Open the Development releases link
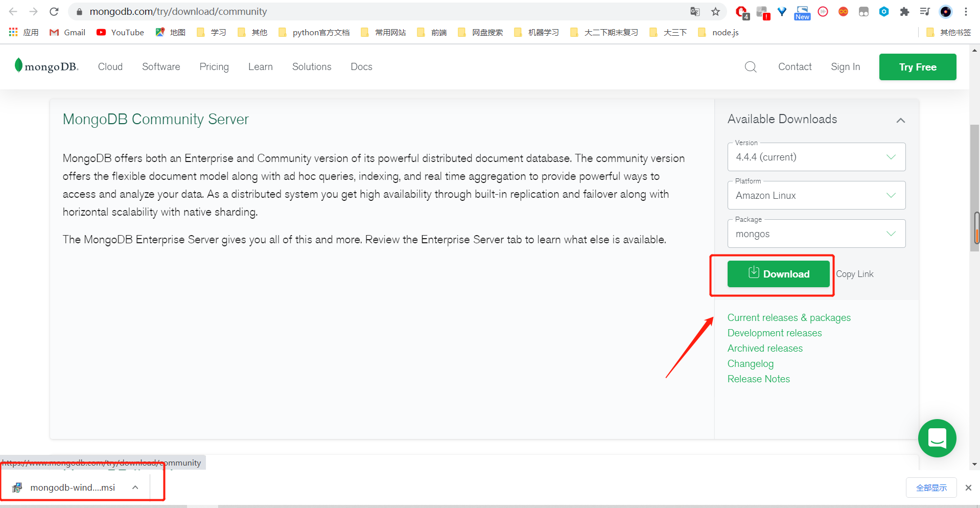 tap(775, 333)
